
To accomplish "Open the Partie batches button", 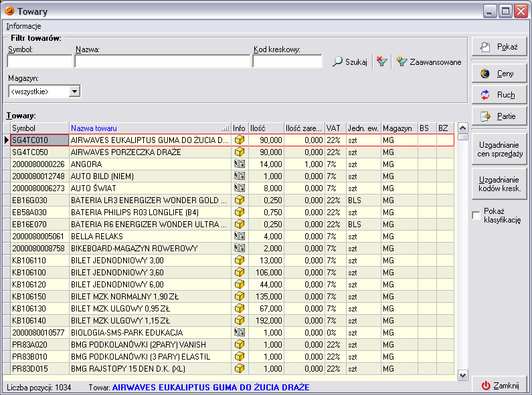I will click(499, 116).
